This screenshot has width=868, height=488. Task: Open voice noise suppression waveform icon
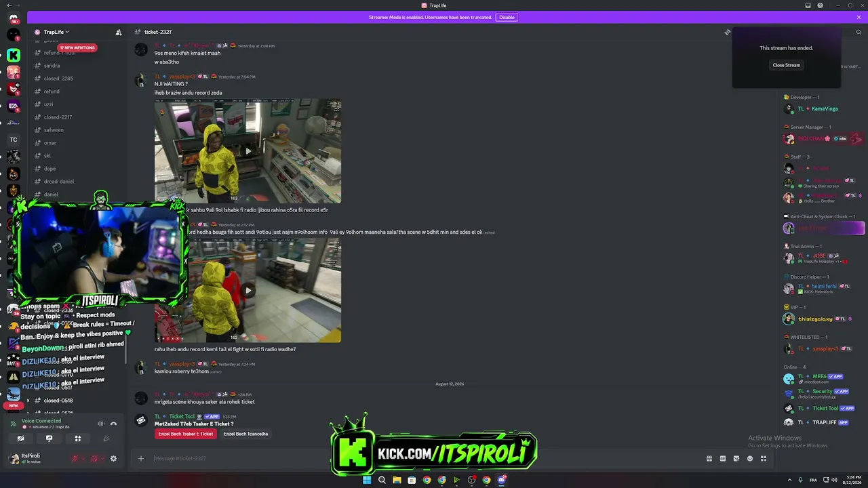tap(101, 424)
